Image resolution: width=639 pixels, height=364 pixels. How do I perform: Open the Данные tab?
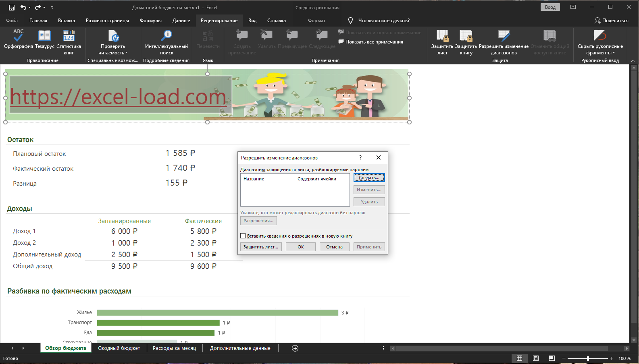[181, 21]
